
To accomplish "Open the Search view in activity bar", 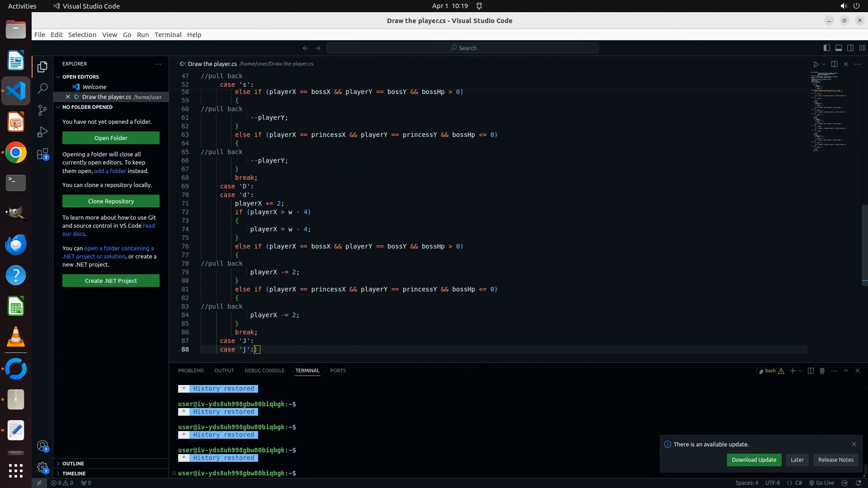I will tap(42, 89).
